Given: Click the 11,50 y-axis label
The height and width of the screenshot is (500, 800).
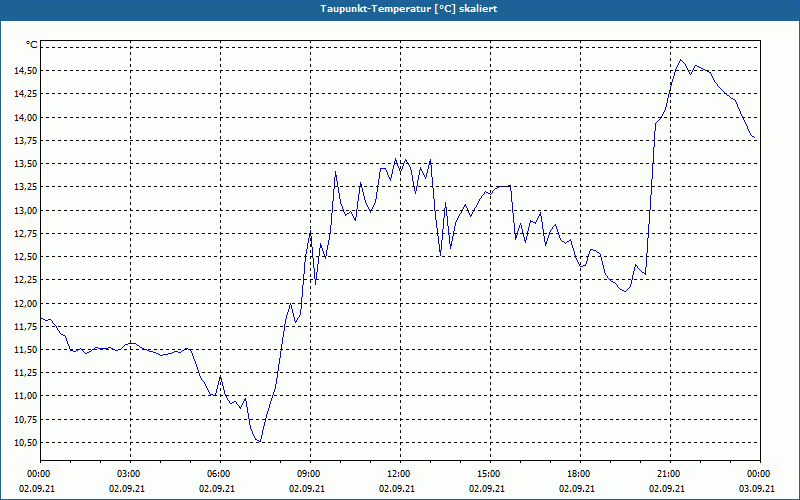Looking at the screenshot, I should [x=25, y=349].
